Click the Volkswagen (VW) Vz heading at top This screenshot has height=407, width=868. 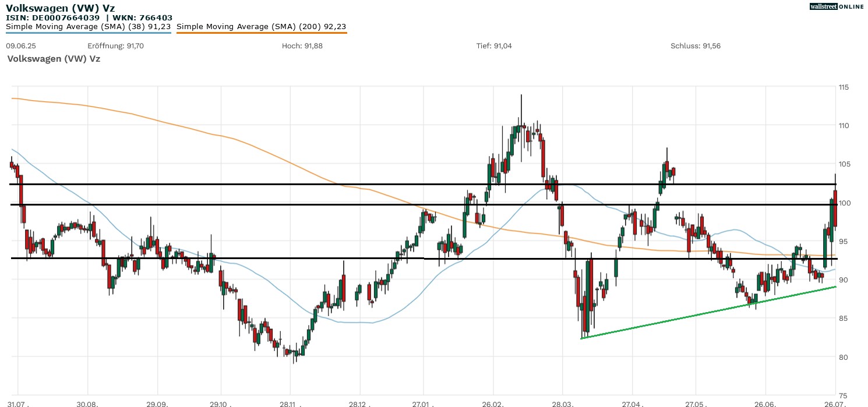[x=61, y=8]
